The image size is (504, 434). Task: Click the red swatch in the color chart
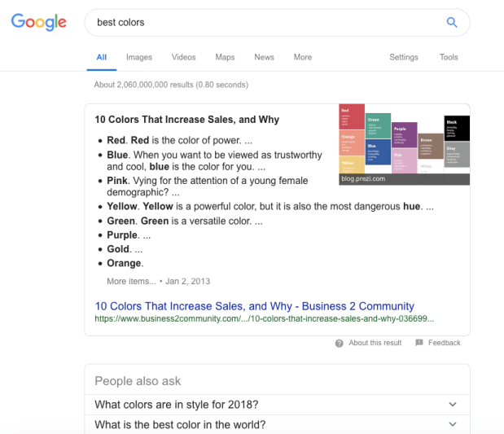(x=351, y=117)
